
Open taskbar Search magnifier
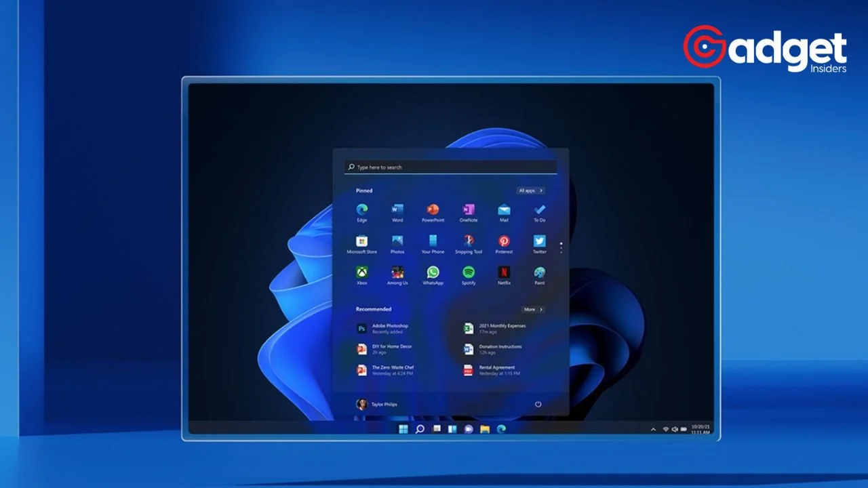click(420, 429)
